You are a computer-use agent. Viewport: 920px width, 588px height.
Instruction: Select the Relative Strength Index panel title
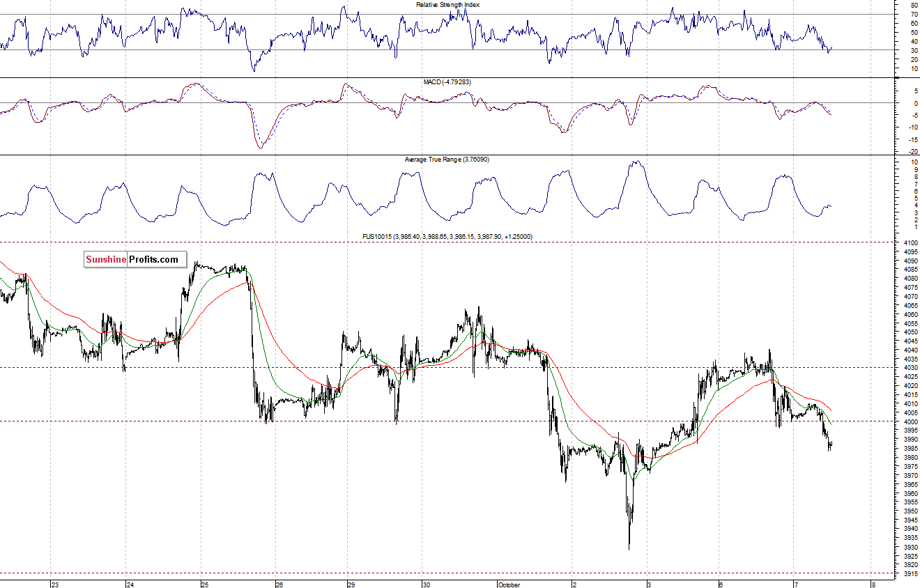[x=447, y=4]
